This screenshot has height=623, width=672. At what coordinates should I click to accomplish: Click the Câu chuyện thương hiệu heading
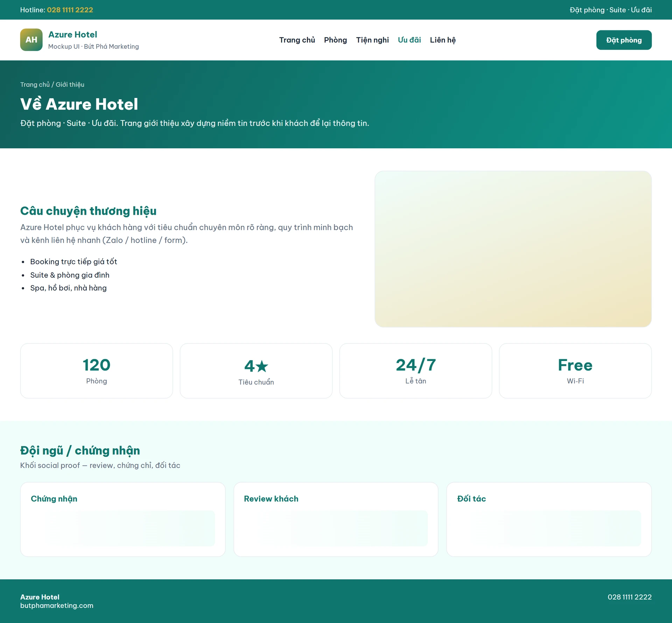coord(88,211)
